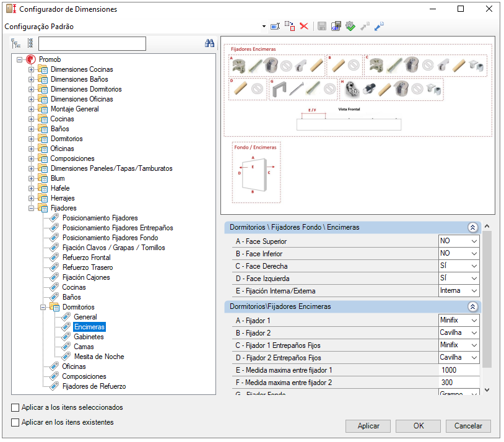
Task: Click the blue arrow import icon
Action: click(x=379, y=26)
